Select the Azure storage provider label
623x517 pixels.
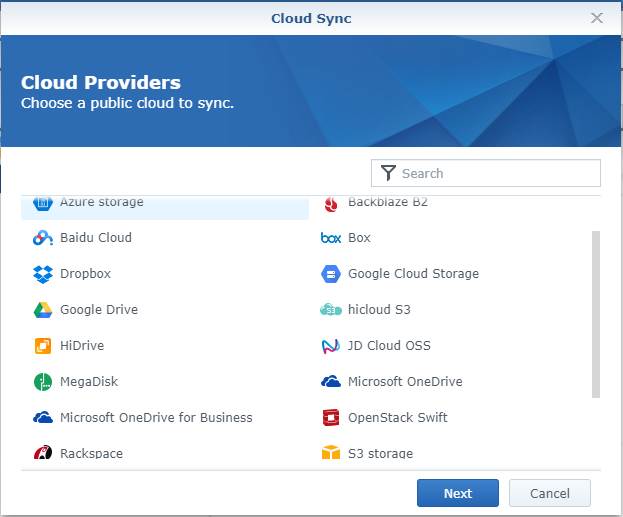point(102,202)
